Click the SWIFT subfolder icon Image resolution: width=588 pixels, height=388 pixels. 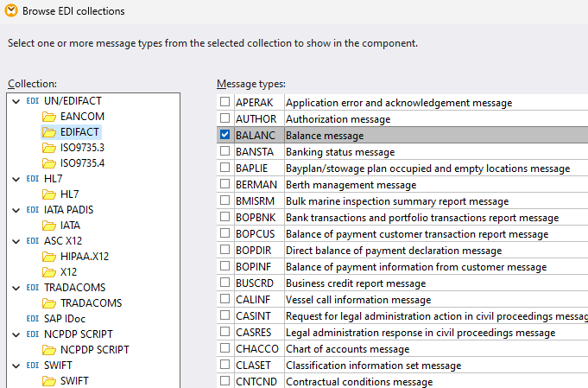tap(49, 381)
